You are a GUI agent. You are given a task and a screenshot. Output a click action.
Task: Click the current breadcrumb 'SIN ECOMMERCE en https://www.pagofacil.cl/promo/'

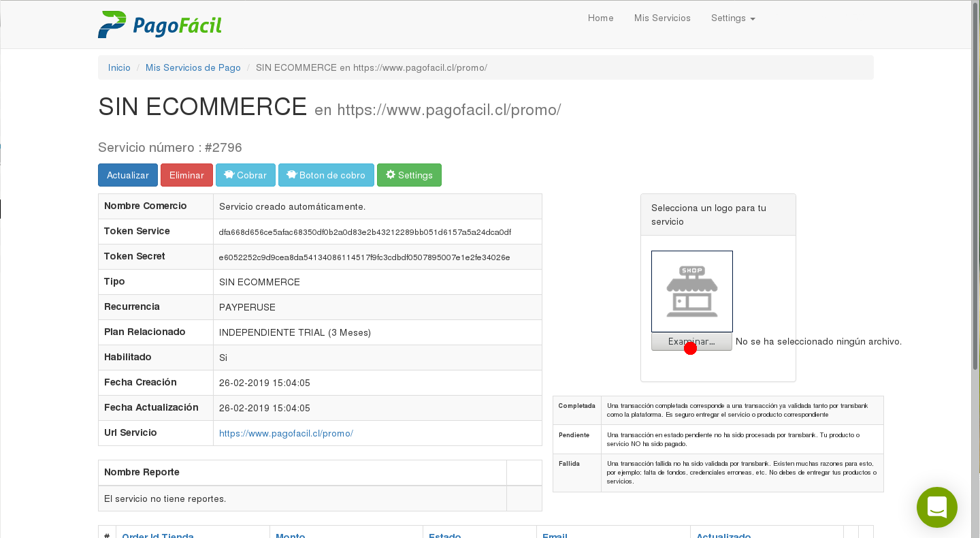372,67
